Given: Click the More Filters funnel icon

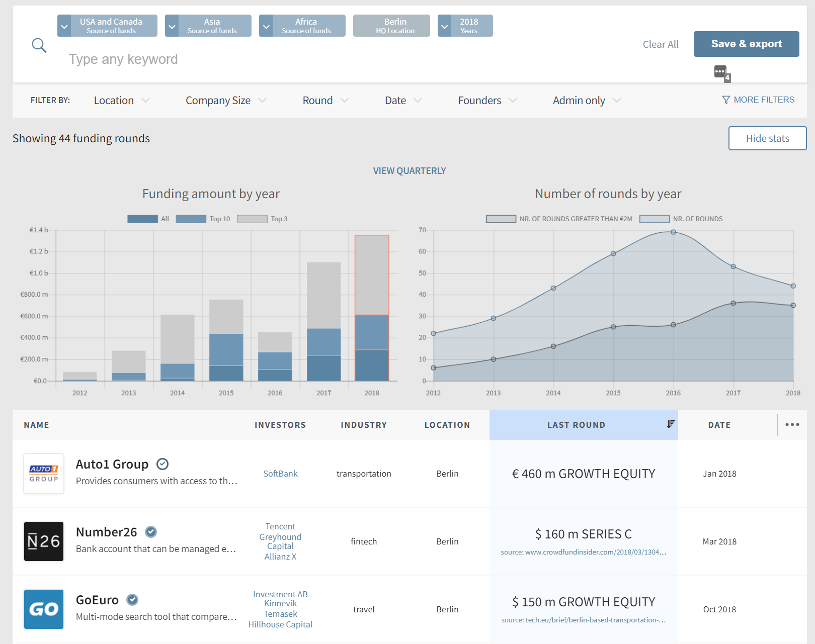Looking at the screenshot, I should pyautogui.click(x=725, y=100).
